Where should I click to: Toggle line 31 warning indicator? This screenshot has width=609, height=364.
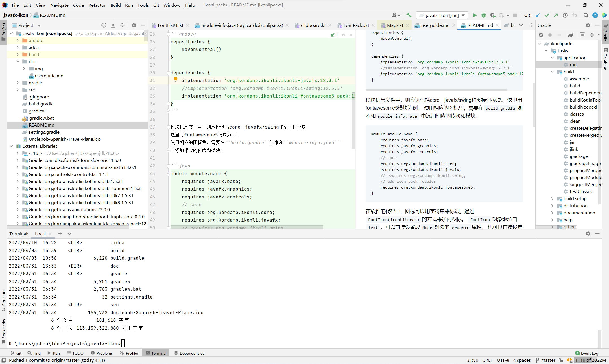175,80
